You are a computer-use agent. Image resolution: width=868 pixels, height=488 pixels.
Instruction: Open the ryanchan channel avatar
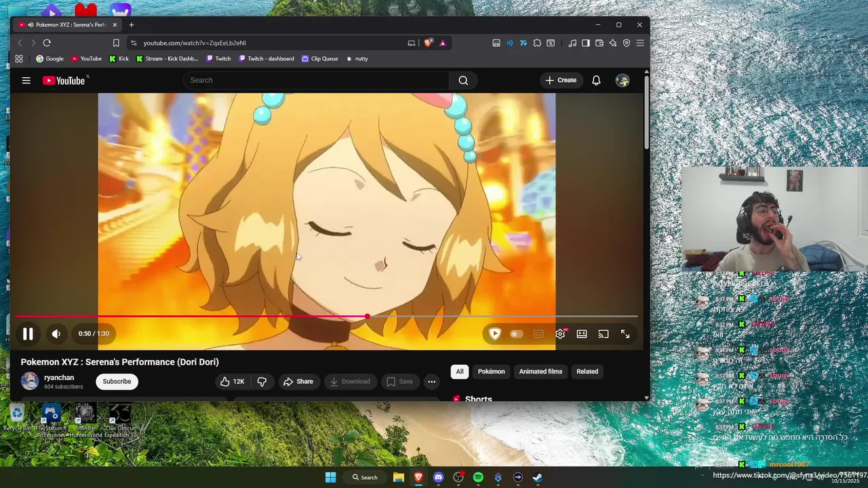pyautogui.click(x=30, y=381)
